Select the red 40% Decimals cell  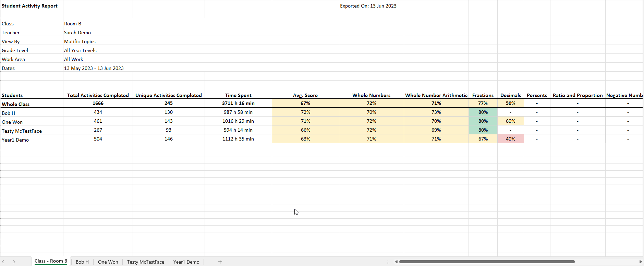pyautogui.click(x=510, y=139)
